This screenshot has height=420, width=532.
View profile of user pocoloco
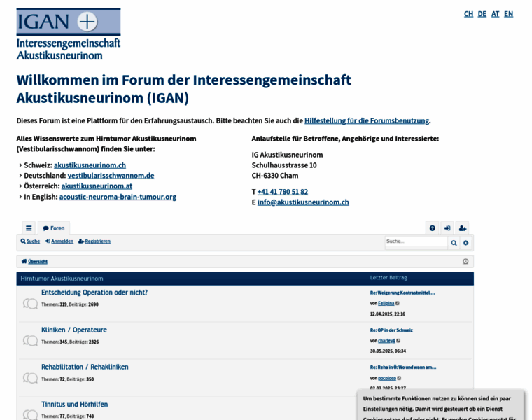click(x=387, y=378)
